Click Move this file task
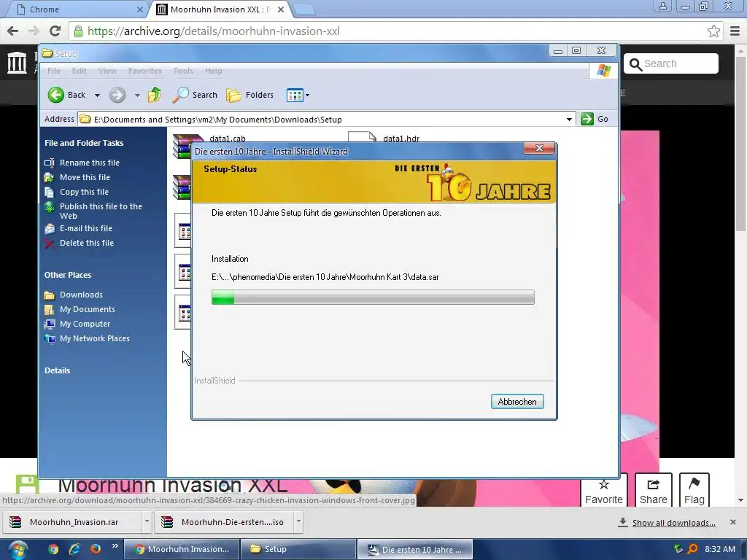This screenshot has width=747, height=560. pos(85,177)
